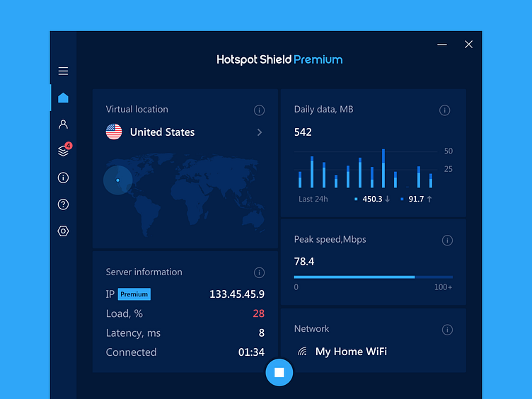
Task: Expand the virtual location chevron
Action: click(x=260, y=132)
